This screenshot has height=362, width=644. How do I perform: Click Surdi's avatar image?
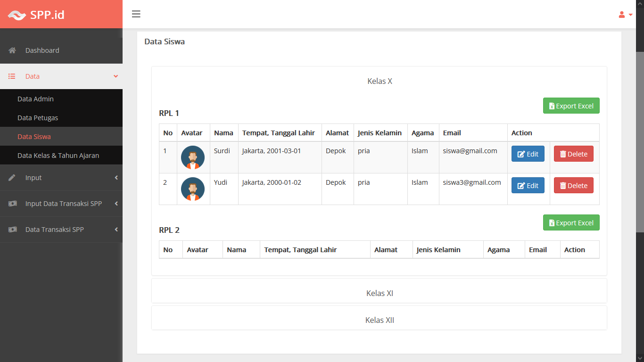coord(193,157)
